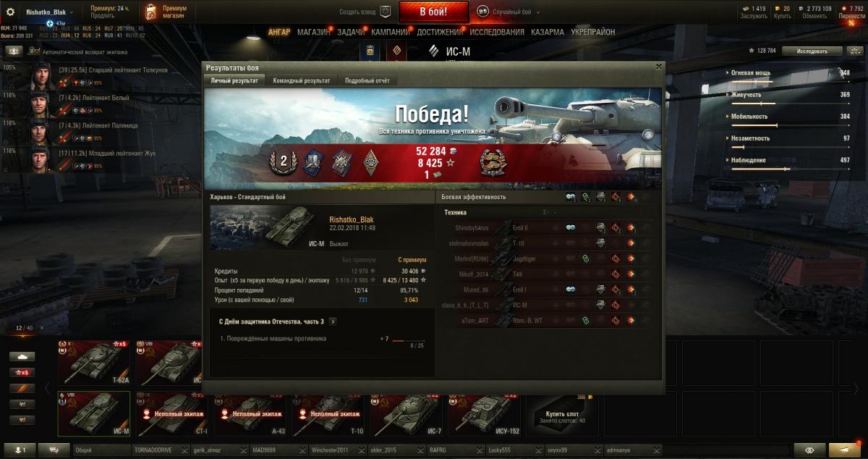Click the platoon shield icon next to Создать взвод
868x459 pixels.
coord(386,12)
